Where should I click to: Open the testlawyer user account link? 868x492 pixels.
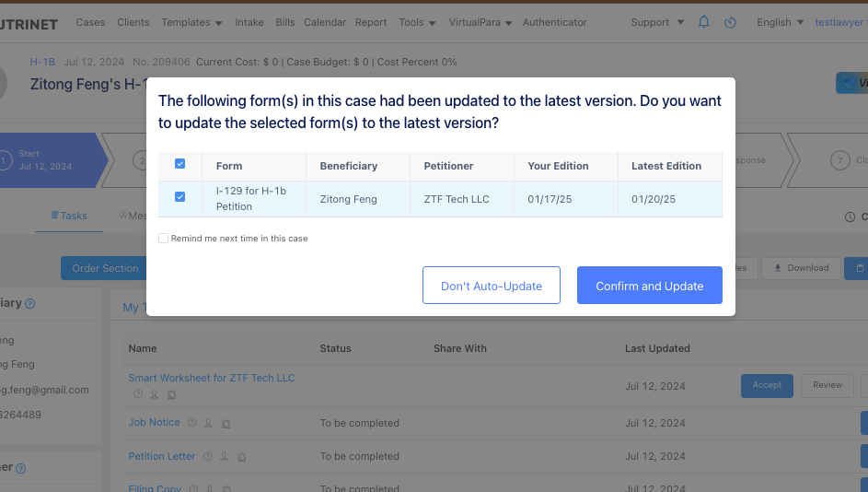tap(839, 23)
